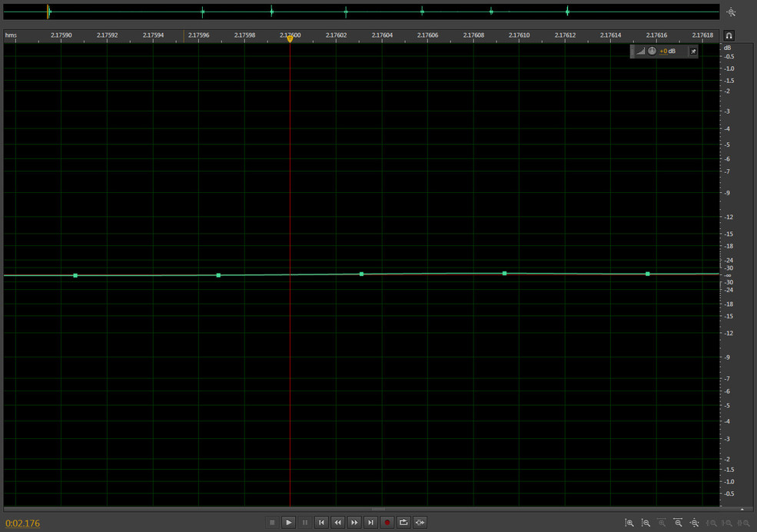Click Zoom Out Full icon beside overview navigator
Image resolution: width=757 pixels, height=532 pixels.
tap(732, 12)
